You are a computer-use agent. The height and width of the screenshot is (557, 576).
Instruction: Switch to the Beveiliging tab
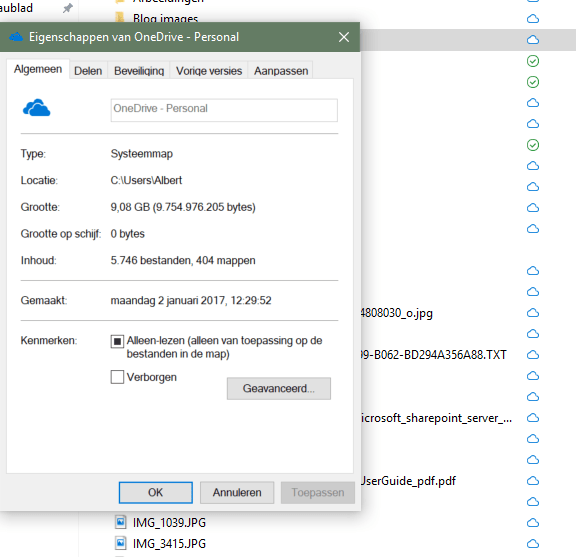point(139,71)
